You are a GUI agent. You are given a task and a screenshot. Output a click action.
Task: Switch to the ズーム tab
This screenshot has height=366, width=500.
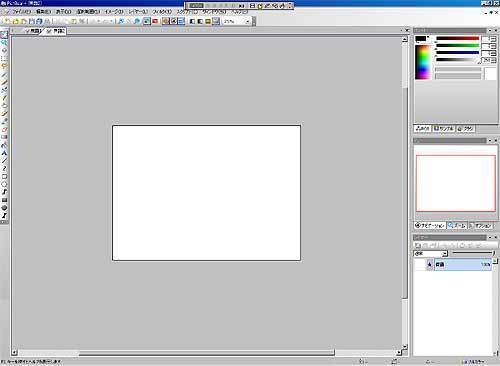pyautogui.click(x=457, y=226)
